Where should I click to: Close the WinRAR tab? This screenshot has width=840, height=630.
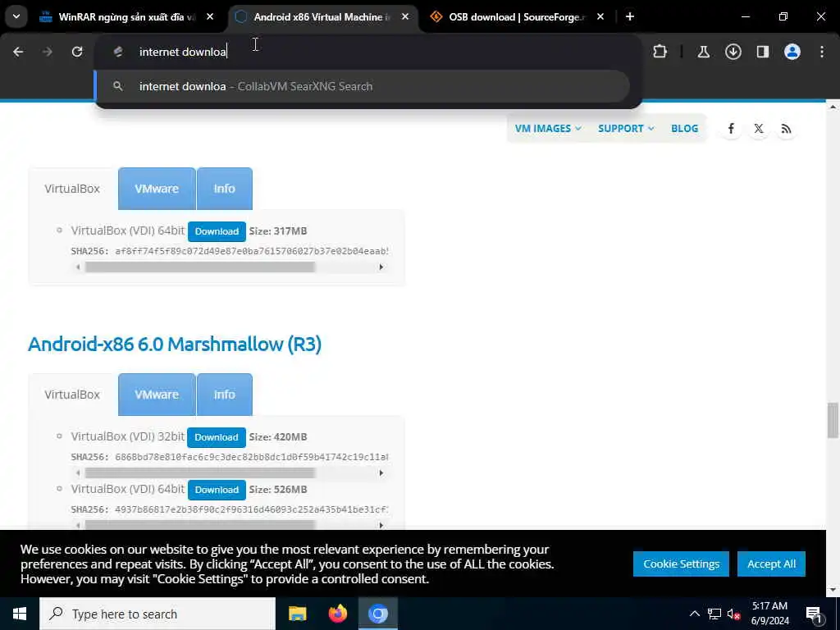pos(210,16)
